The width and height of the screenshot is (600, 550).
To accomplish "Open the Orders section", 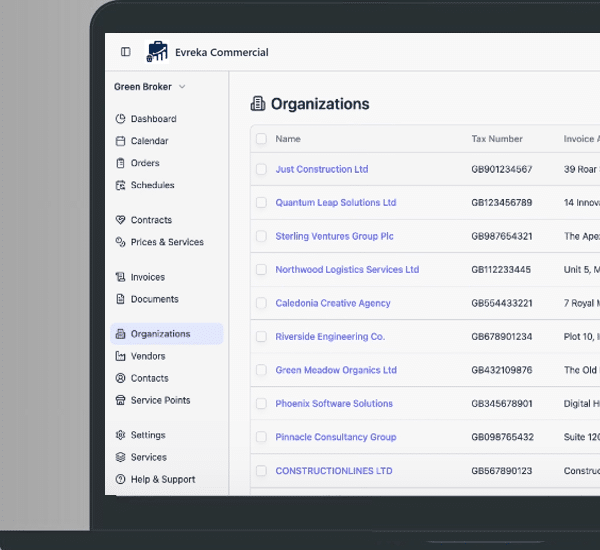I will 166,163.
